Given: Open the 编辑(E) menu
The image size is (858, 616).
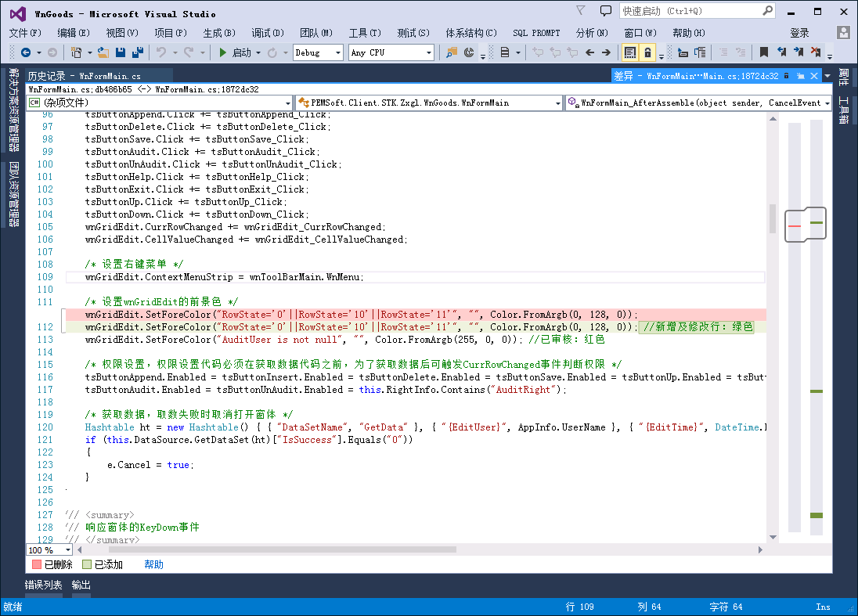Looking at the screenshot, I should click(74, 33).
